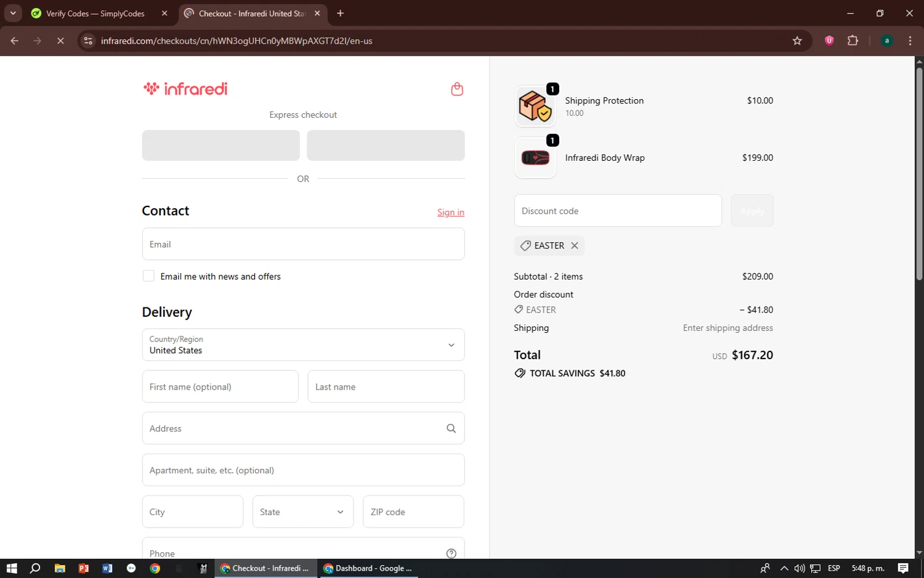Click the First name (optional) field
This screenshot has height=578, width=924.
(x=220, y=386)
